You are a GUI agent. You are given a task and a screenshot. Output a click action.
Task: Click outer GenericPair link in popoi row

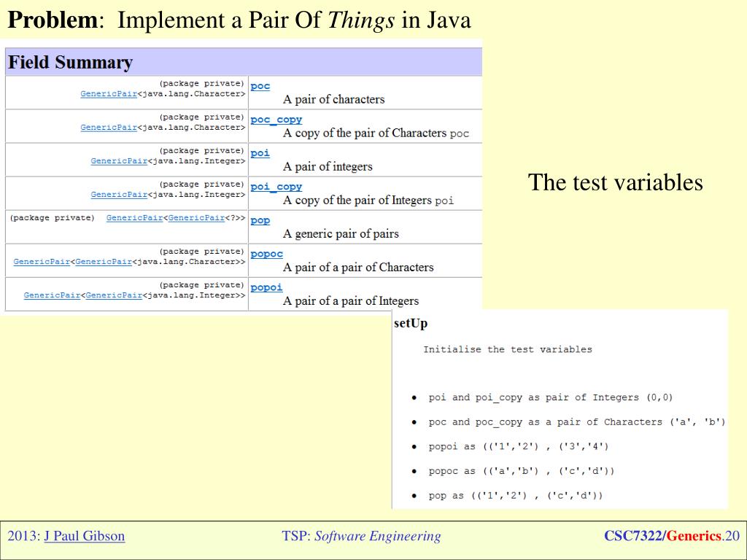52,295
